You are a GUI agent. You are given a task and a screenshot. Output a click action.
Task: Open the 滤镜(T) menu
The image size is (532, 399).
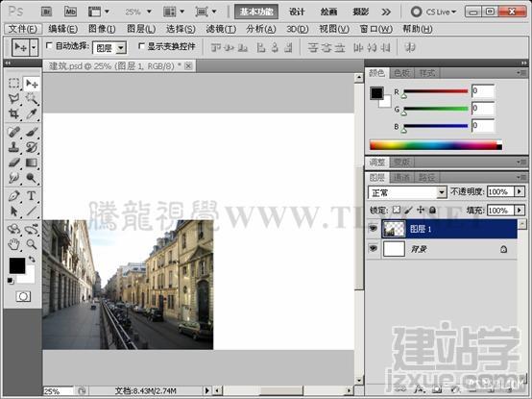[221, 29]
